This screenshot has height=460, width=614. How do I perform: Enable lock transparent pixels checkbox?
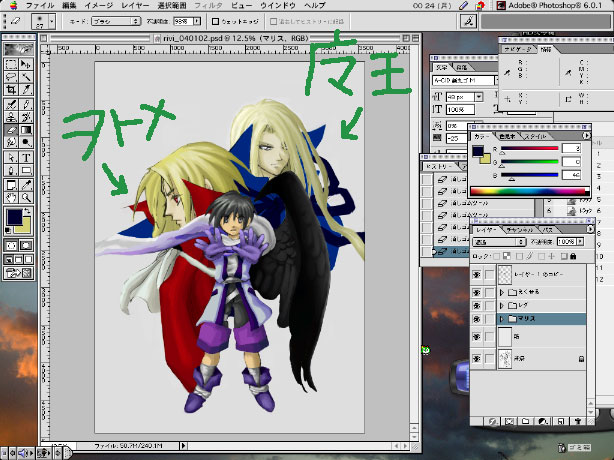[497, 256]
